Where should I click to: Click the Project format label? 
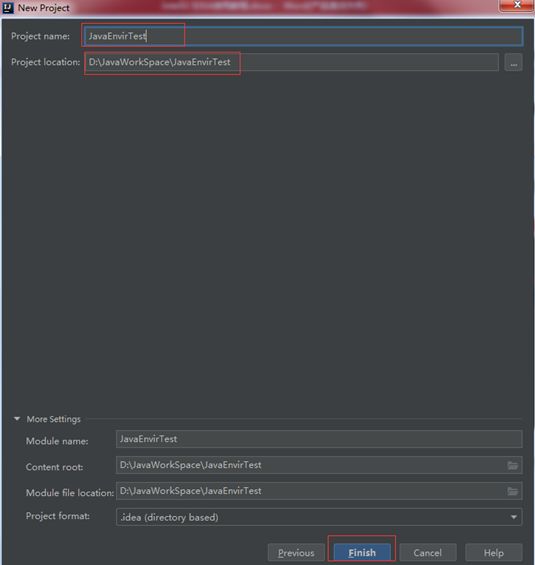pos(58,516)
